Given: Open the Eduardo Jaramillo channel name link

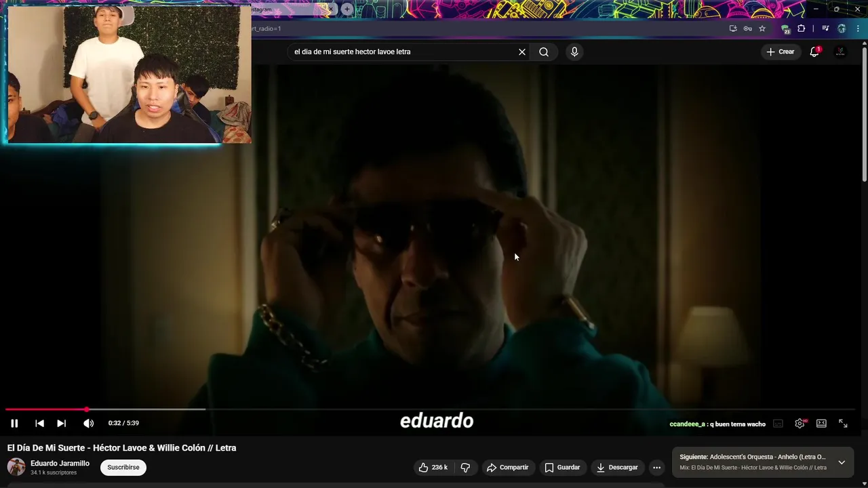Looking at the screenshot, I should 60,464.
